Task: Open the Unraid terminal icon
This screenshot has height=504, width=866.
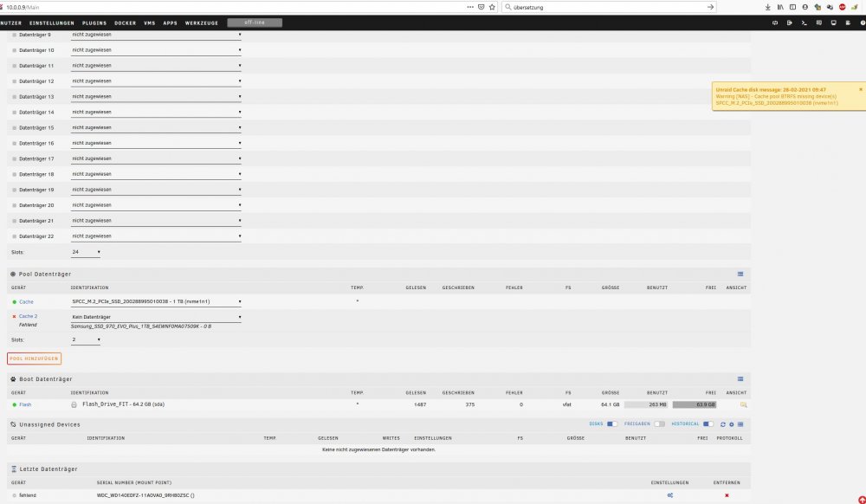Action: (805, 23)
